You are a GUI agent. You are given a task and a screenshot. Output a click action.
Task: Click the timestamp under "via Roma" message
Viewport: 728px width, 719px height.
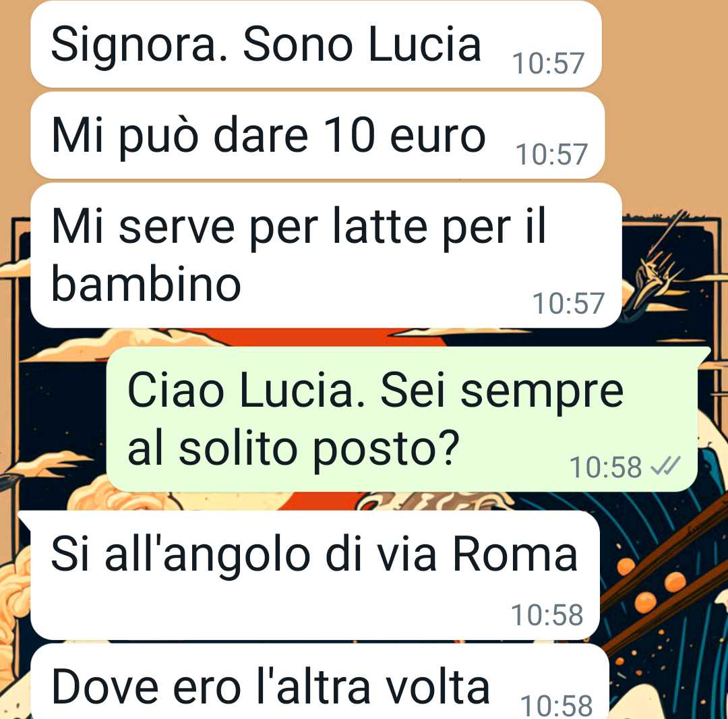pos(547,614)
